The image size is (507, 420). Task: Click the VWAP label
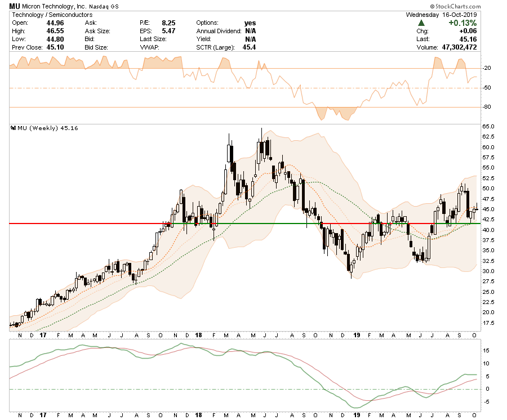150,47
